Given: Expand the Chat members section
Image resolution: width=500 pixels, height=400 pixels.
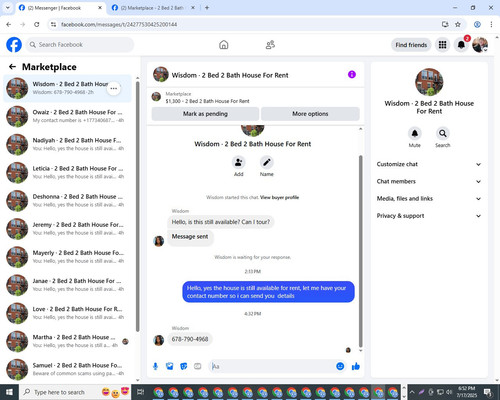Looking at the screenshot, I should click(x=429, y=181).
